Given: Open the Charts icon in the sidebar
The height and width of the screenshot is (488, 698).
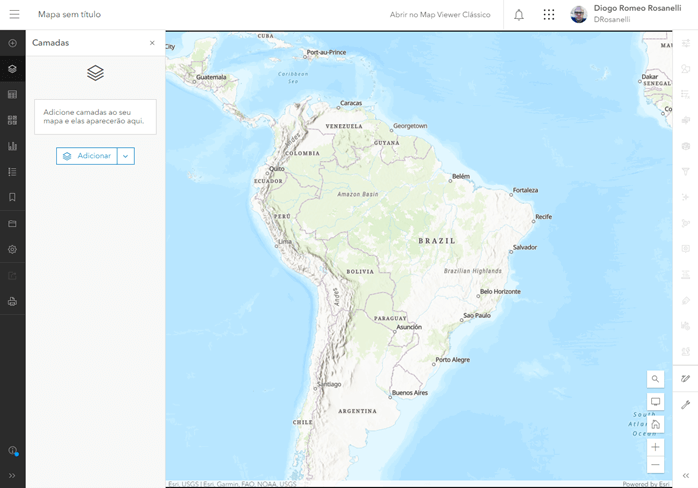Looking at the screenshot, I should pyautogui.click(x=13, y=146).
